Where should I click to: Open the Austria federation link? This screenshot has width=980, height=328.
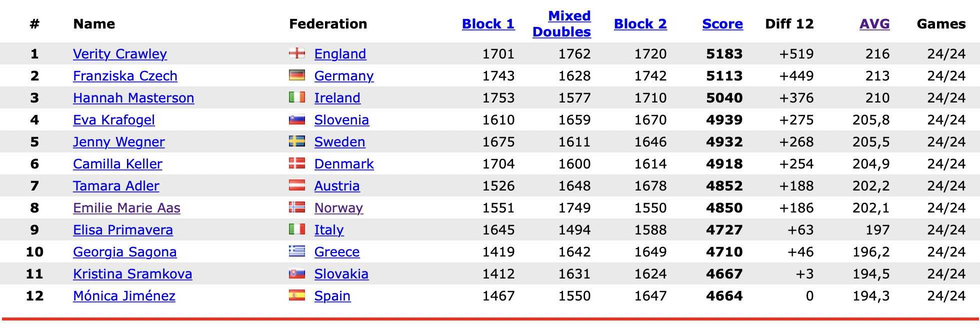tap(337, 186)
